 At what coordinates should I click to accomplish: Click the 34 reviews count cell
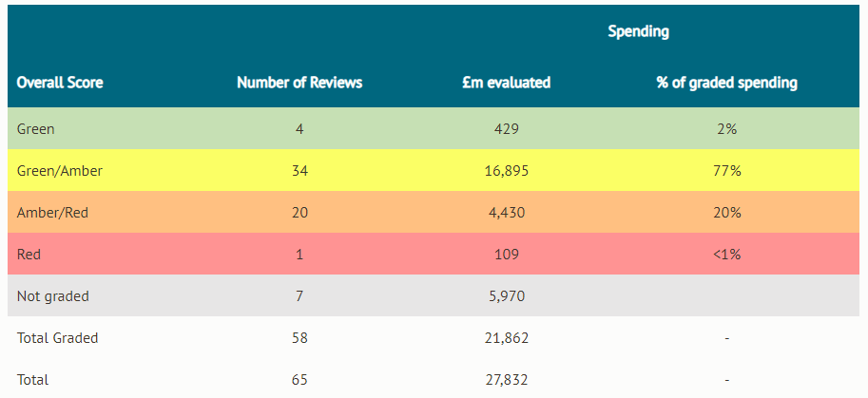(x=299, y=171)
